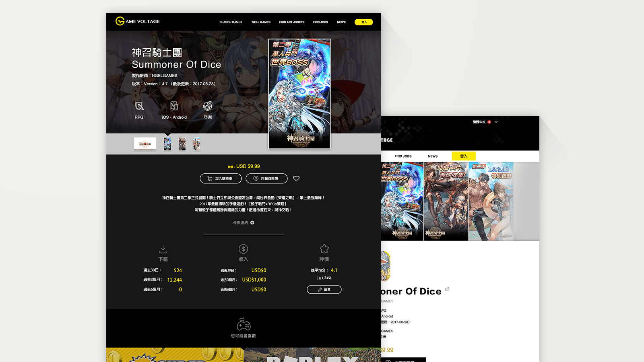
Task: Click the 加入購物車 add to cart button
Action: [221, 179]
